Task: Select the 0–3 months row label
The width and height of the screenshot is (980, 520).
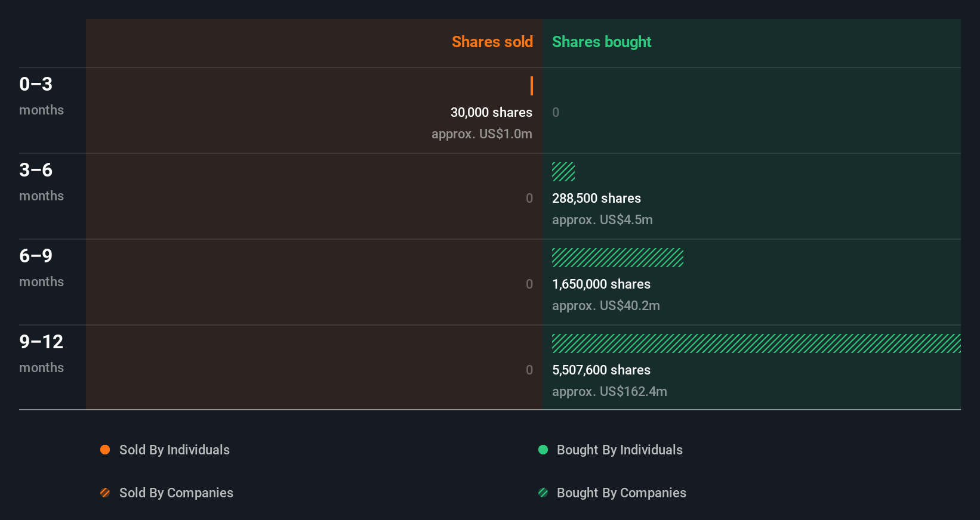Action: pos(41,95)
